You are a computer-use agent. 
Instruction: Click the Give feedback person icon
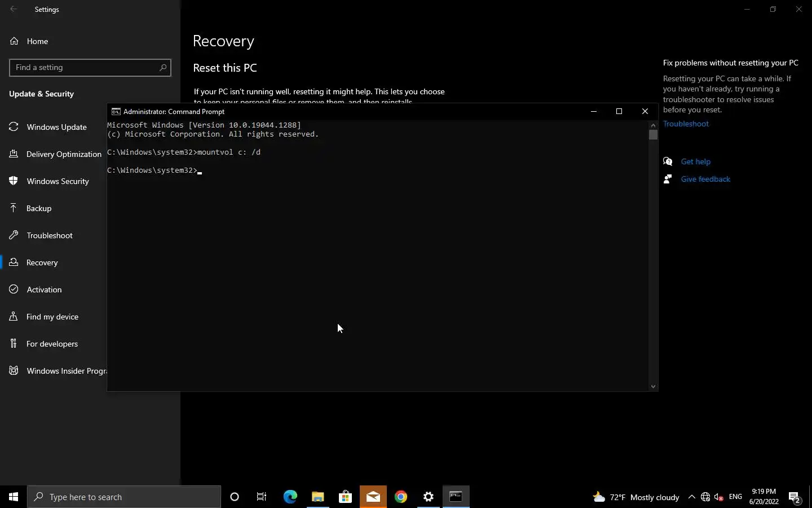pos(668,179)
